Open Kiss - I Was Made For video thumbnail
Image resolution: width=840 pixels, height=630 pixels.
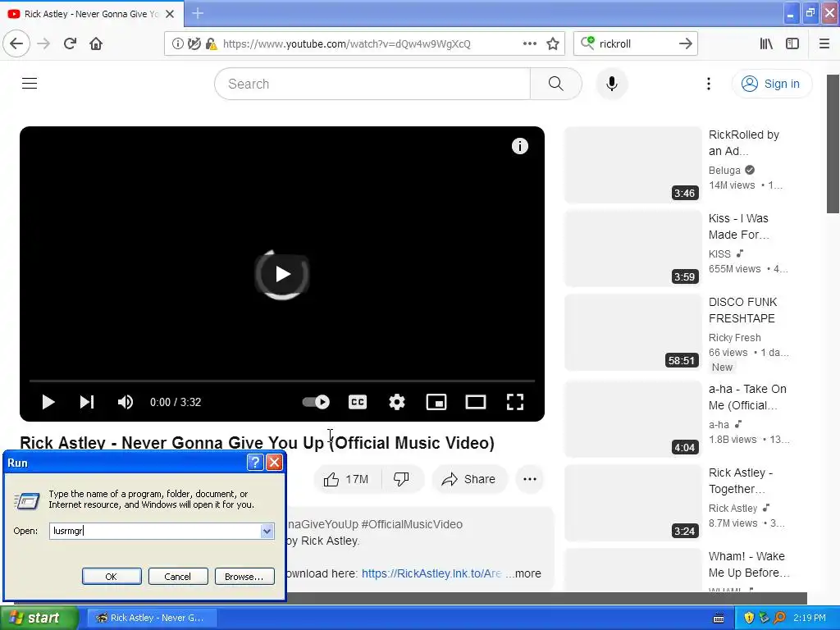tap(632, 248)
